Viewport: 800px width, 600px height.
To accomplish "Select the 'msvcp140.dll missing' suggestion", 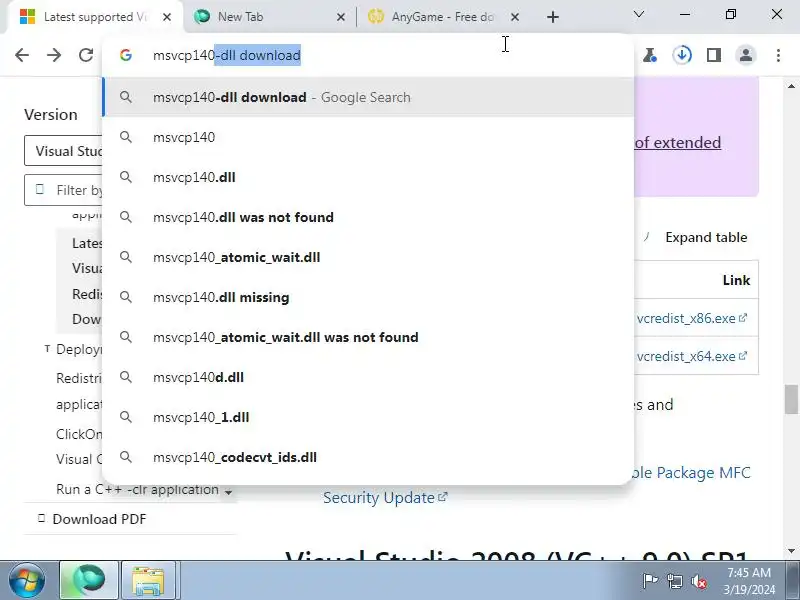I will tap(368, 297).
